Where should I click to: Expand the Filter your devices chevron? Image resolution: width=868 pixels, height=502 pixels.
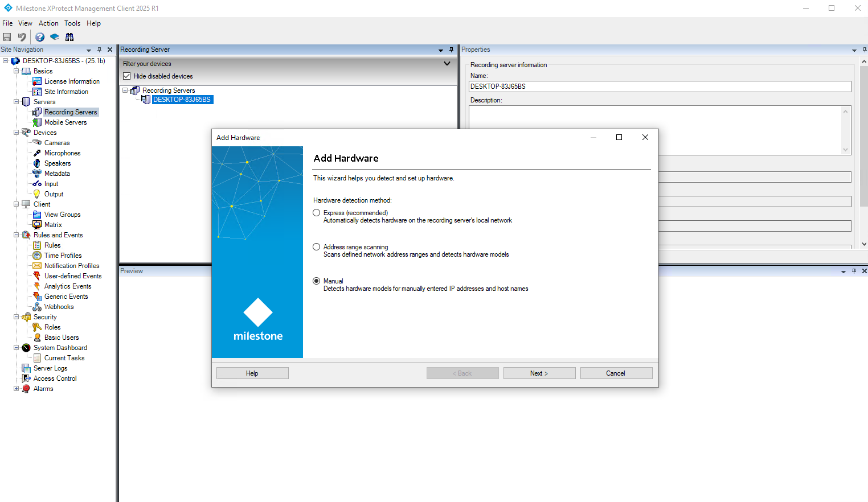point(447,64)
